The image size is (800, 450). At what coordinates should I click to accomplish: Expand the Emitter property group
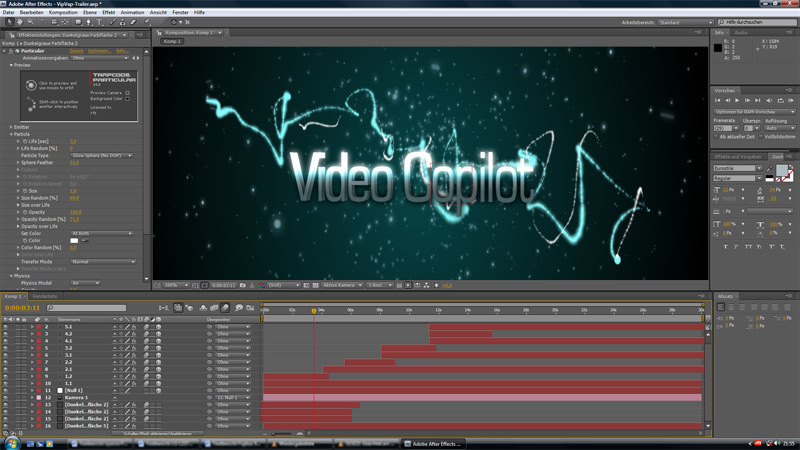(x=11, y=127)
